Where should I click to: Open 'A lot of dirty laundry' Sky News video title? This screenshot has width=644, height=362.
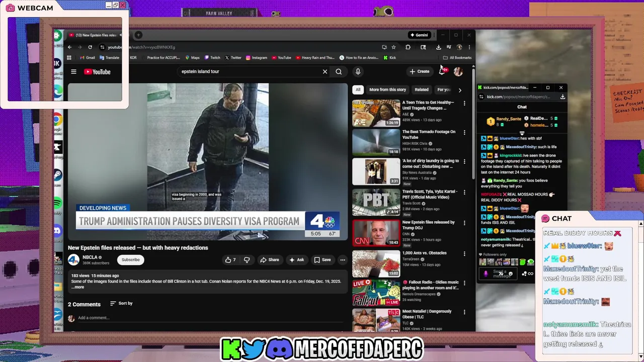pos(430,164)
